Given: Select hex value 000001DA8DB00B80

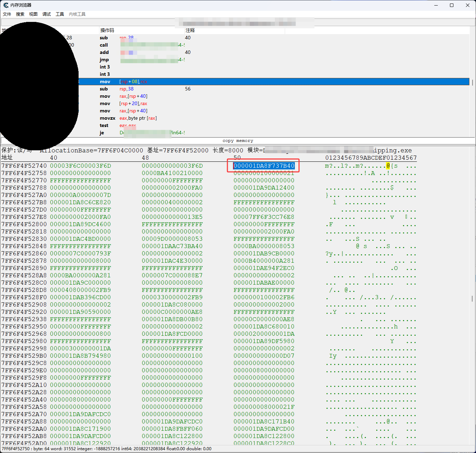Looking at the screenshot, I should (172, 319).
